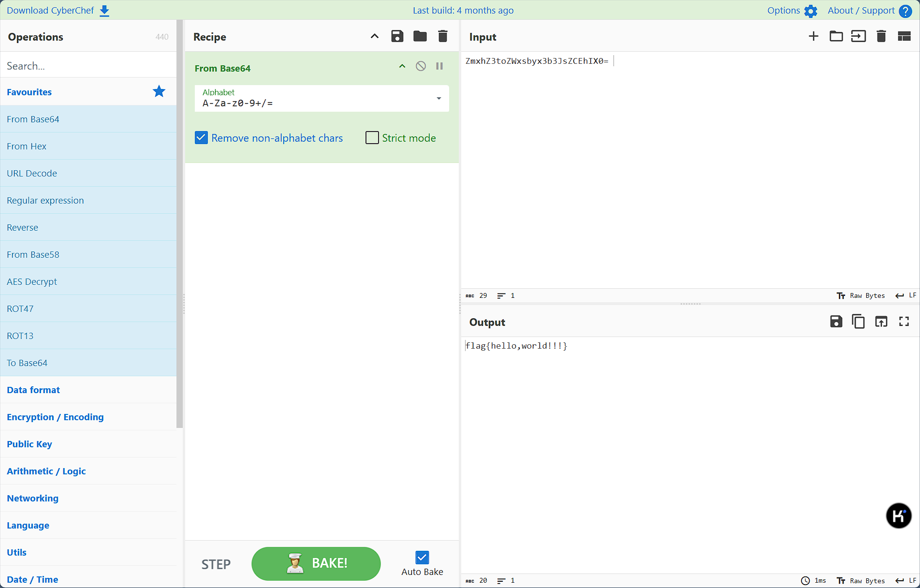Add a new input tab with plus icon

(814, 36)
